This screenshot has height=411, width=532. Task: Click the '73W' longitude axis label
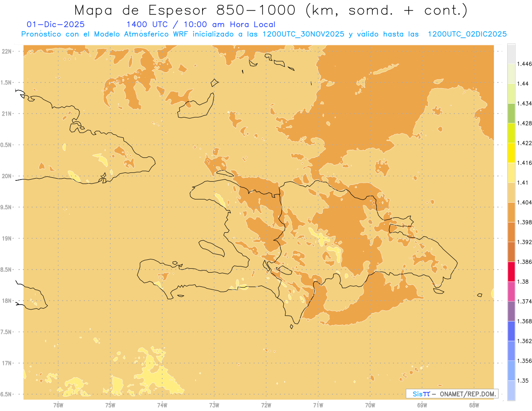[214, 405]
